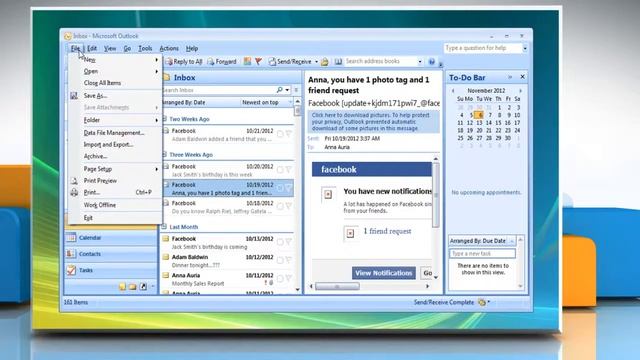Image resolution: width=640 pixels, height=360 pixels.
Task: Open Search address books dropdown arrow
Action: [420, 62]
